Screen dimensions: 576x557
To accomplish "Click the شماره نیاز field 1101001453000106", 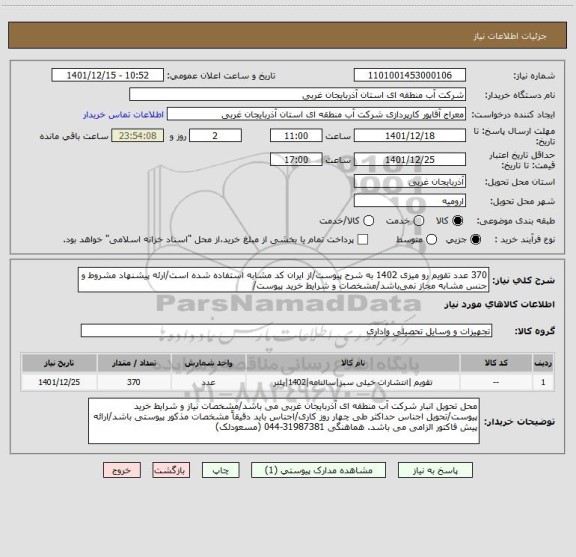I will [x=410, y=75].
